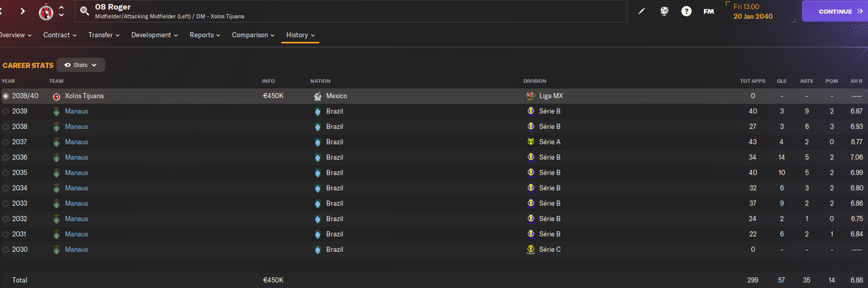The width and height of the screenshot is (868, 288).
Task: Open Manaus team link in 2032 row
Action: [77, 219]
